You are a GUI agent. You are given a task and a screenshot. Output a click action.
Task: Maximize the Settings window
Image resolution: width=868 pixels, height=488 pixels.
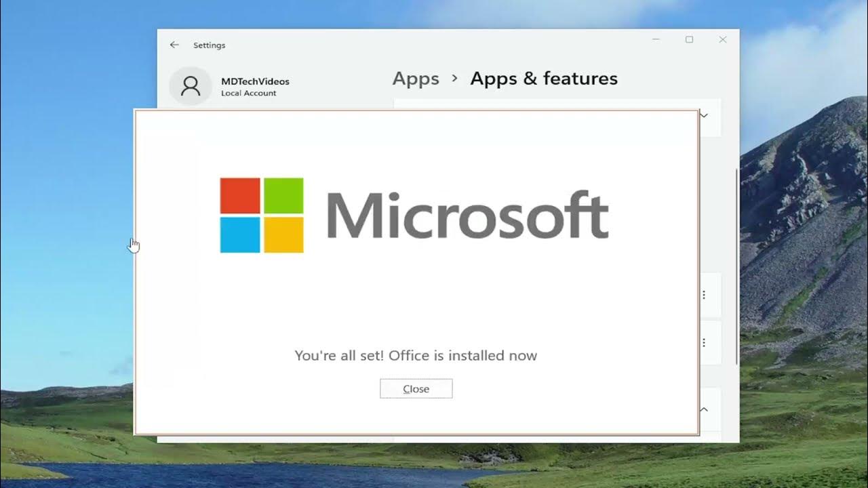[x=689, y=40]
